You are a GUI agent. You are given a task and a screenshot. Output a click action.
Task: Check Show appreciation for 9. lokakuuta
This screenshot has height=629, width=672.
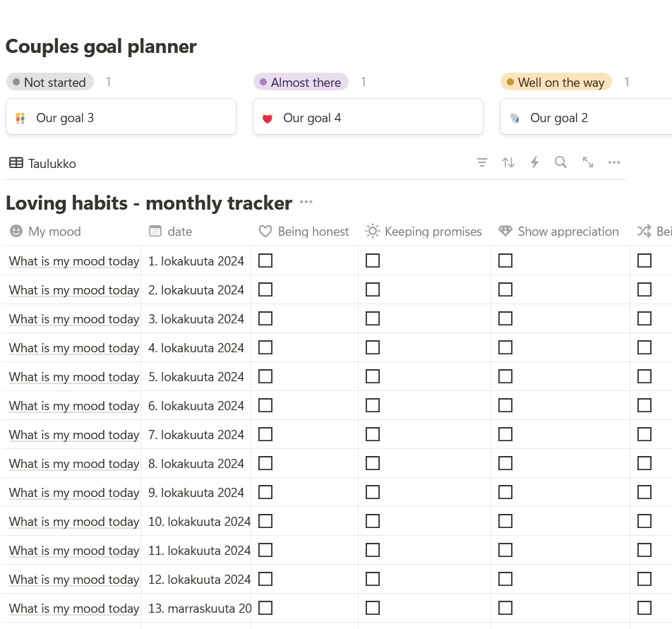505,492
